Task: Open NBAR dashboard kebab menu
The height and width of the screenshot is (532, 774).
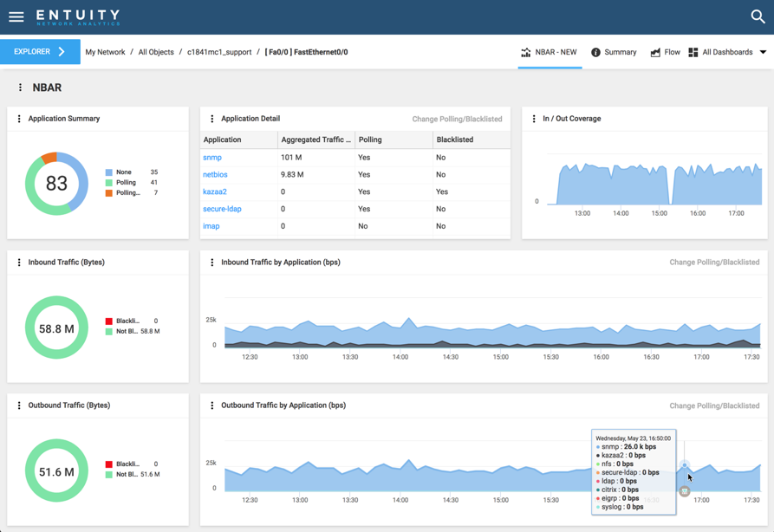Action: pyautogui.click(x=20, y=88)
